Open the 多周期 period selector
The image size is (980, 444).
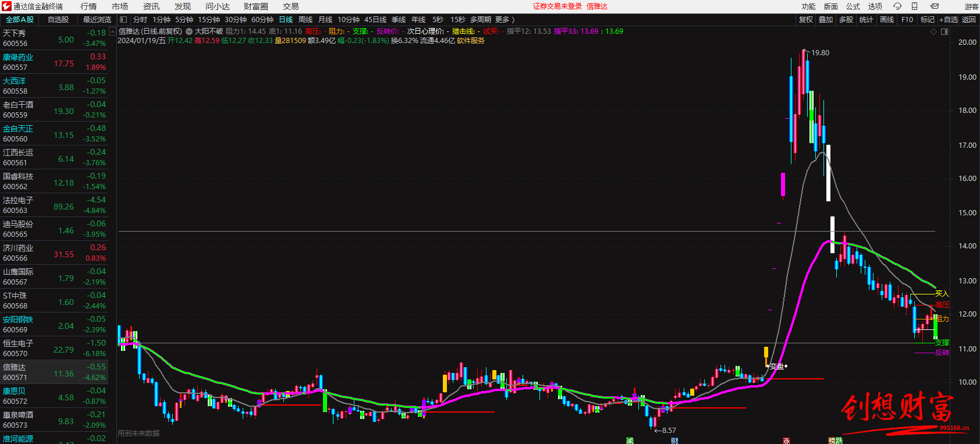tap(481, 20)
